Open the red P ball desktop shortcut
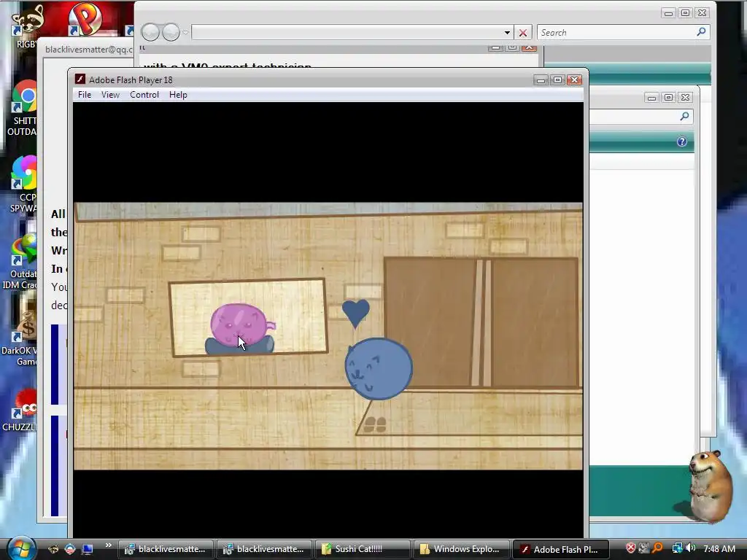Image resolution: width=747 pixels, height=560 pixels. (85, 19)
